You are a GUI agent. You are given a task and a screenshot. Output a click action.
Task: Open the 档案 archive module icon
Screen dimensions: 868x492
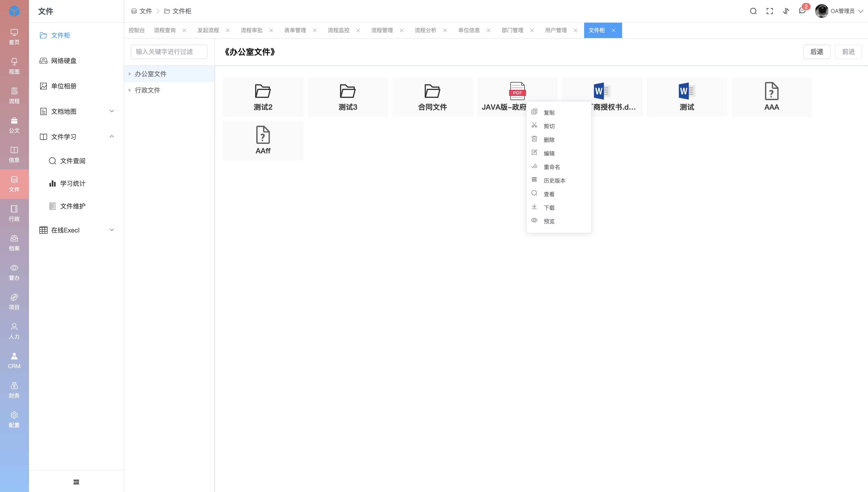coord(14,243)
